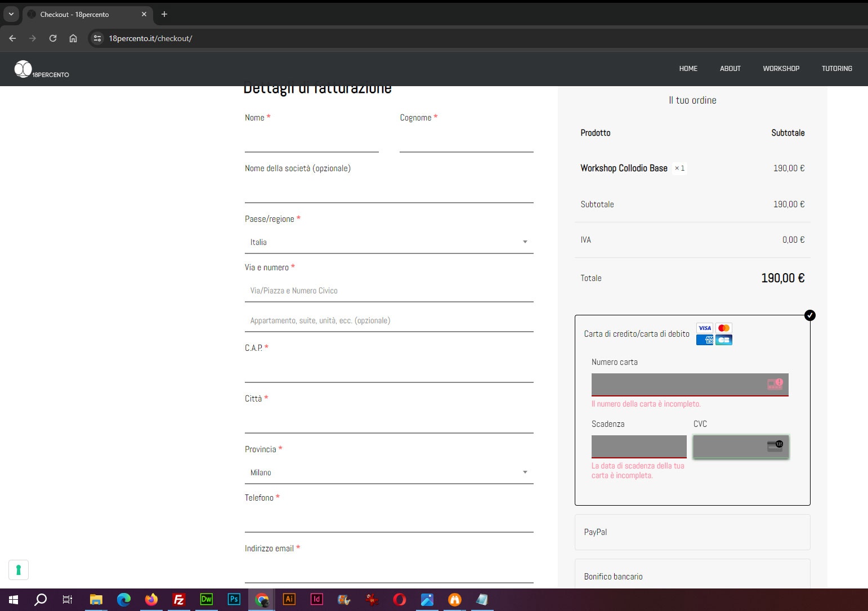Open Adobe Photoshop from the taskbar

click(x=234, y=600)
